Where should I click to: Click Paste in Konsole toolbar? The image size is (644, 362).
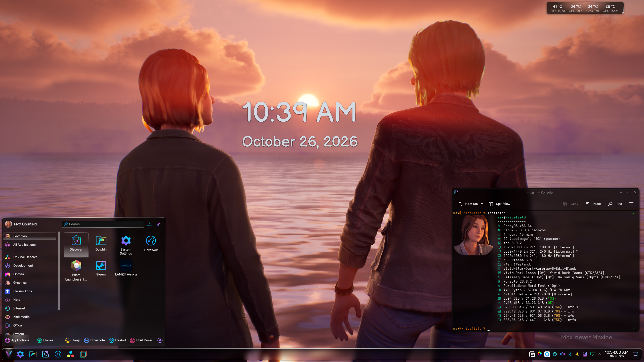[593, 204]
